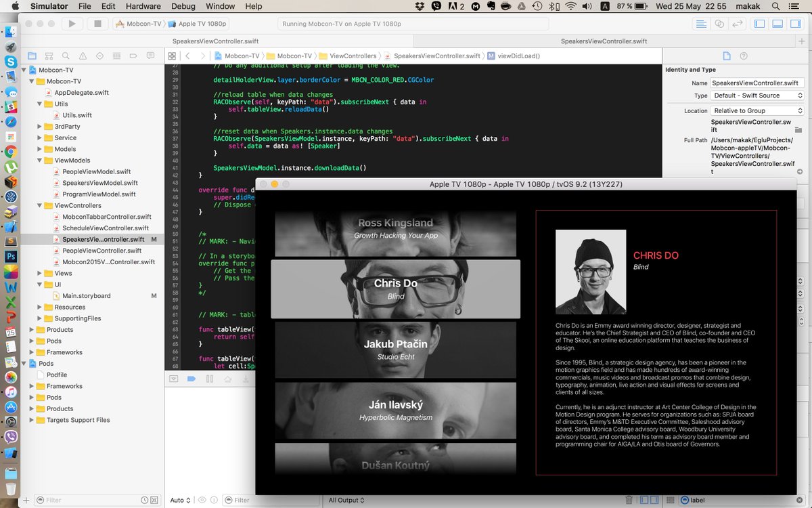Select the Version editor button

point(736,24)
